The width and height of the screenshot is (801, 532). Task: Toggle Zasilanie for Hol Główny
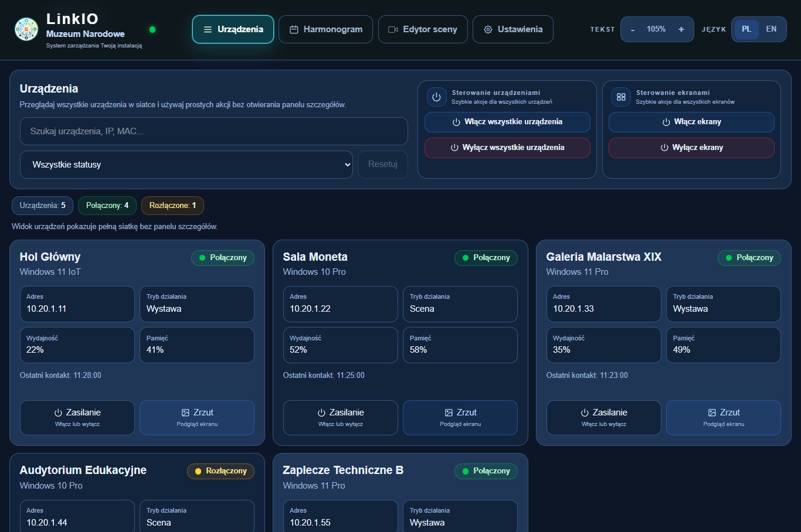[x=77, y=418]
